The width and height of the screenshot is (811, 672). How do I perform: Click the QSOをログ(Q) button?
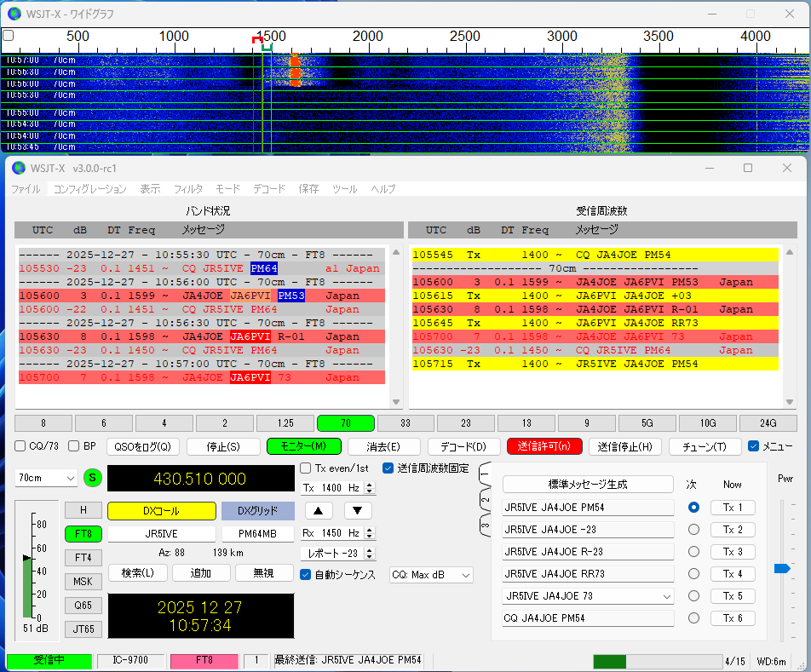pos(143,446)
